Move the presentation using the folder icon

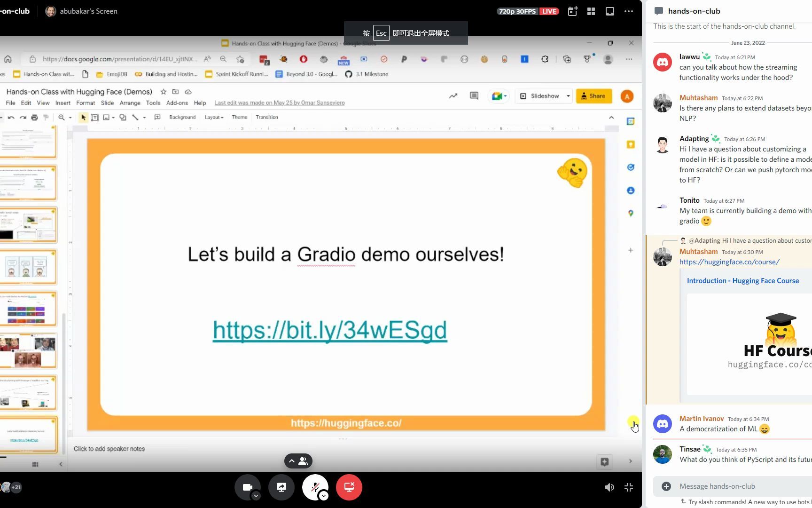pos(175,92)
